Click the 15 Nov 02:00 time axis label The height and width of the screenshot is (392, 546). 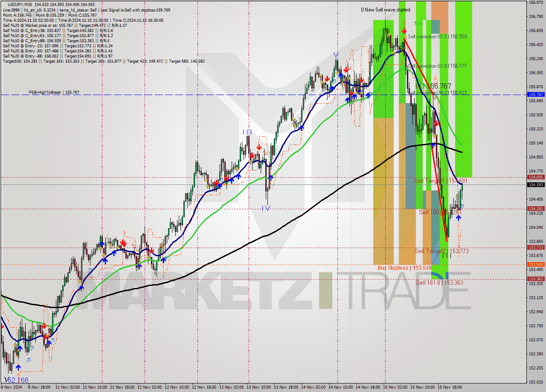(x=395, y=387)
